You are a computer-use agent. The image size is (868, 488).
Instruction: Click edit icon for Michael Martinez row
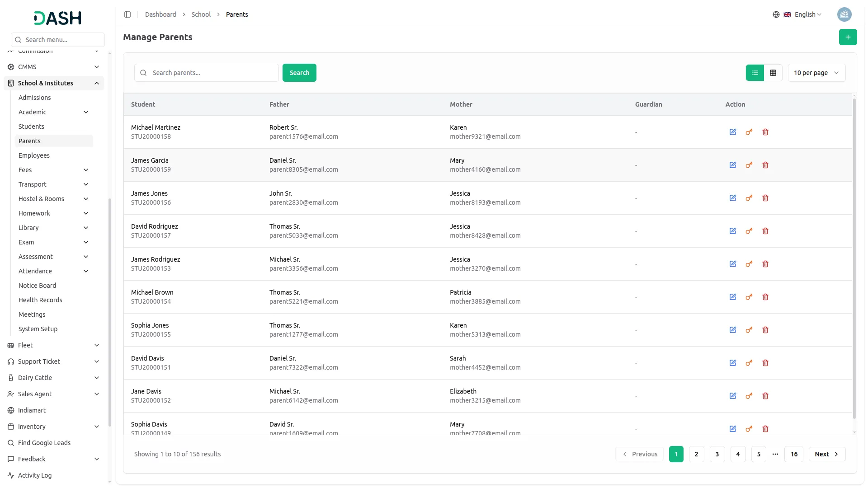(733, 132)
